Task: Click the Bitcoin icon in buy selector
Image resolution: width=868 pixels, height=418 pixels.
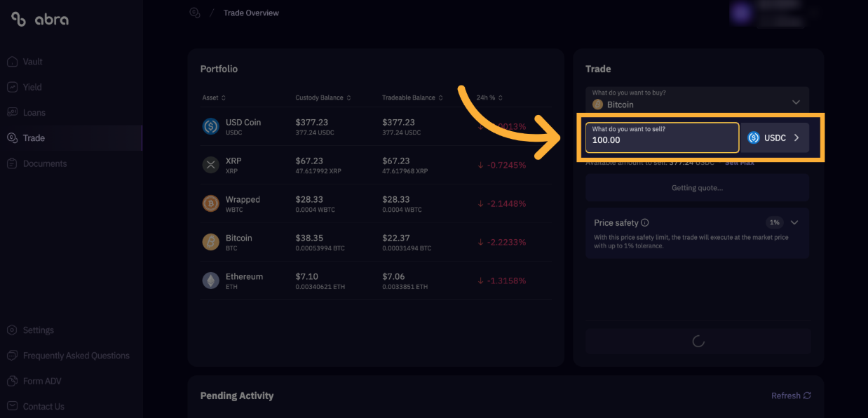Action: click(598, 104)
